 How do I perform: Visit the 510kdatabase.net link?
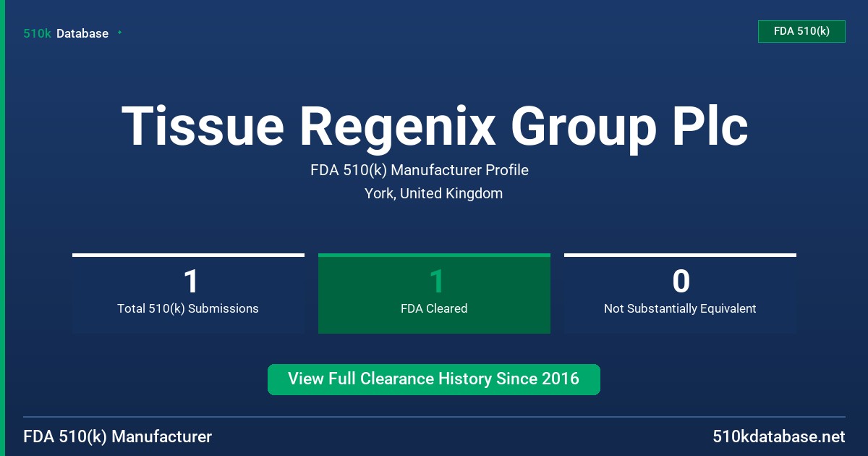click(778, 437)
